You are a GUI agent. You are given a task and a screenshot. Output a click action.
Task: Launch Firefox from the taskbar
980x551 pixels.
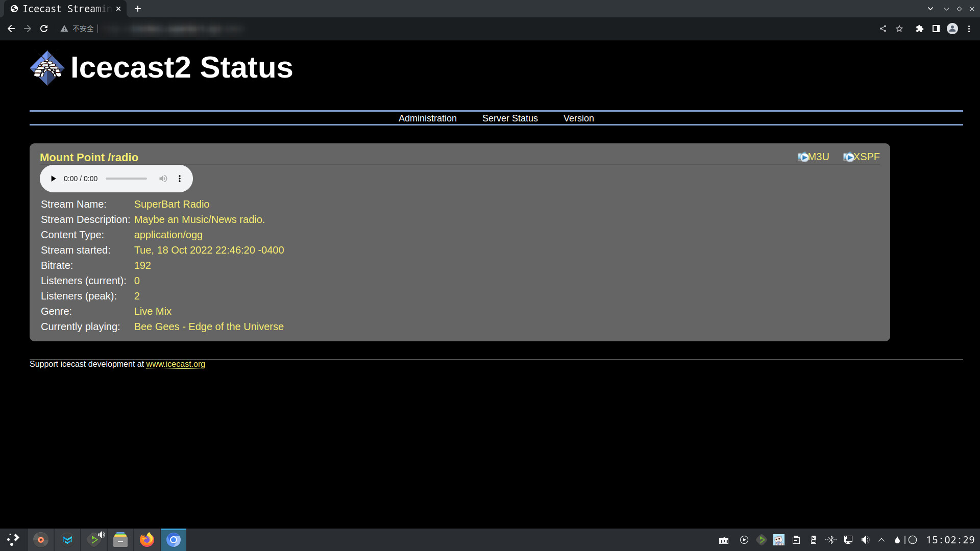[x=147, y=540]
